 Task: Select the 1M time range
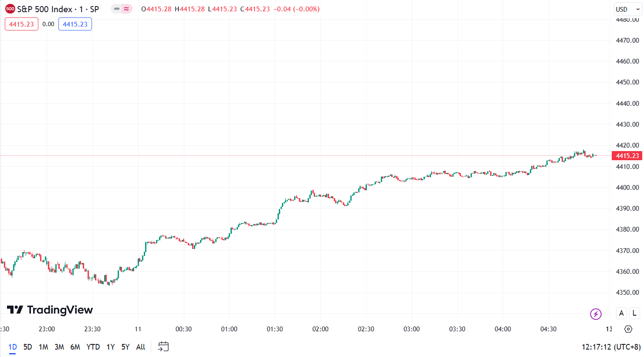pyautogui.click(x=43, y=347)
